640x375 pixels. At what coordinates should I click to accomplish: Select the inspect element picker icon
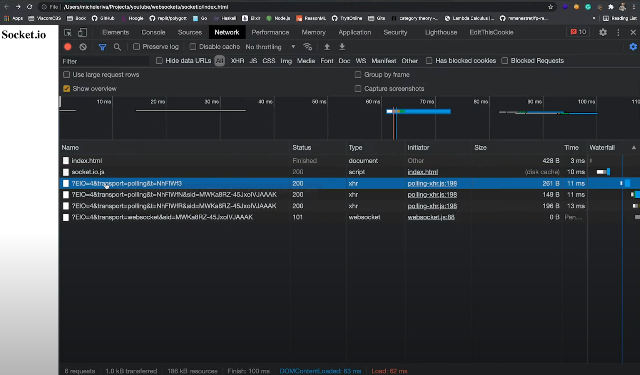(68, 32)
